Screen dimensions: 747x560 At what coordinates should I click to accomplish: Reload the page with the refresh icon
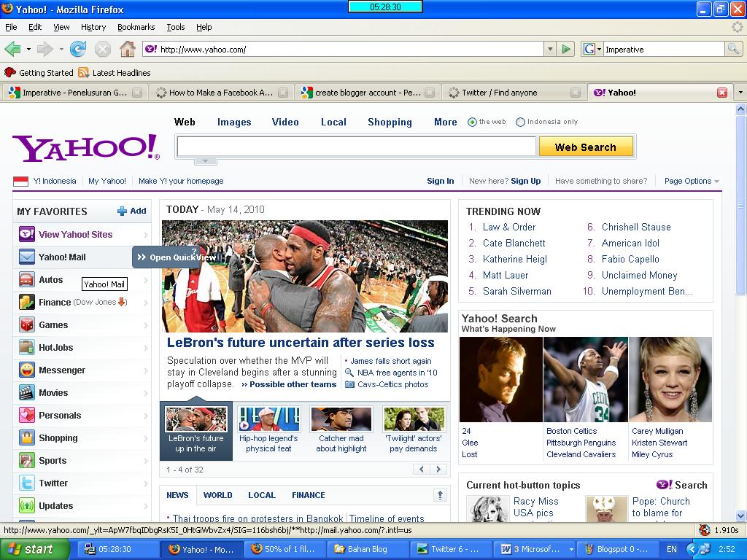tap(78, 49)
